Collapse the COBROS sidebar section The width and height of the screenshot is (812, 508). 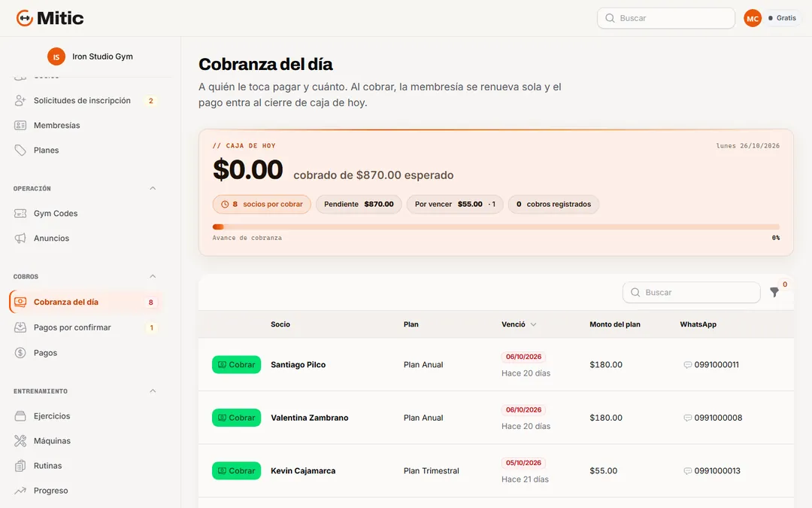tap(153, 276)
